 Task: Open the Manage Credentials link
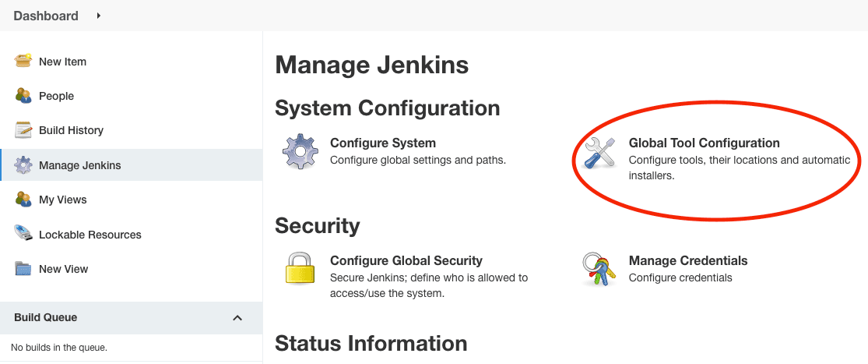click(688, 260)
